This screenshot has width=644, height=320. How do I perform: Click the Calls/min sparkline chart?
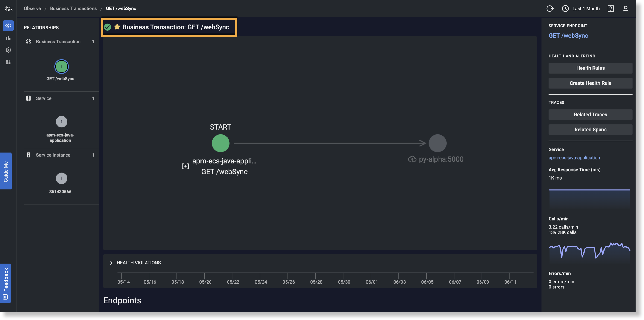coord(589,252)
